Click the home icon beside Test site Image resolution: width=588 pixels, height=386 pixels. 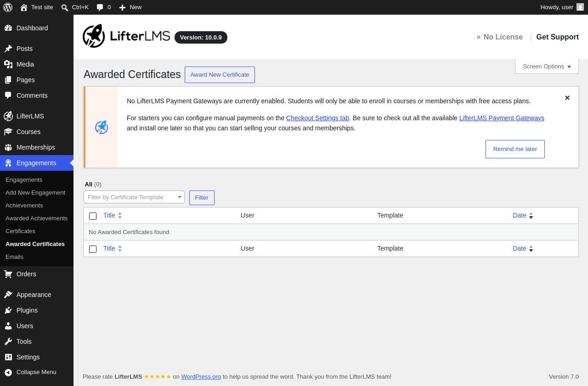point(24,7)
